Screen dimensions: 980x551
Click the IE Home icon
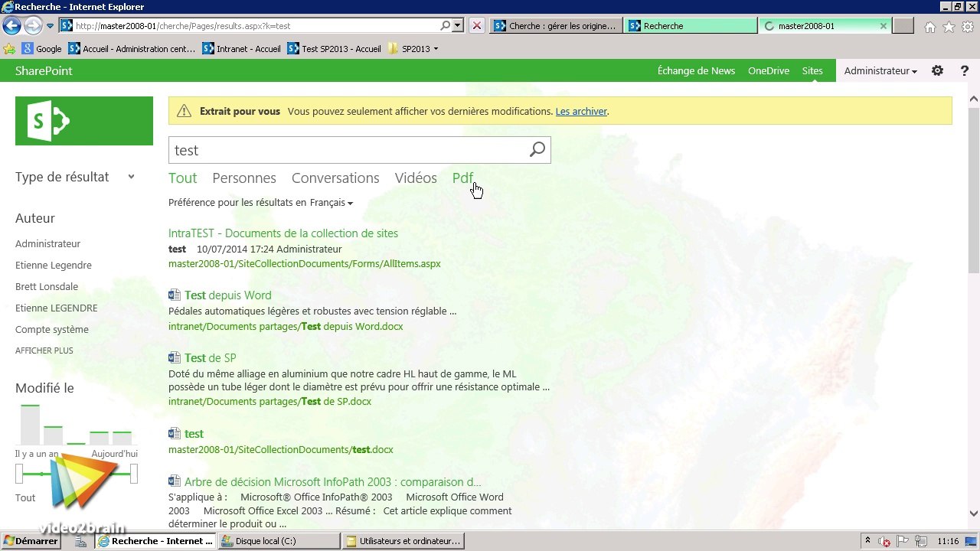pos(930,27)
